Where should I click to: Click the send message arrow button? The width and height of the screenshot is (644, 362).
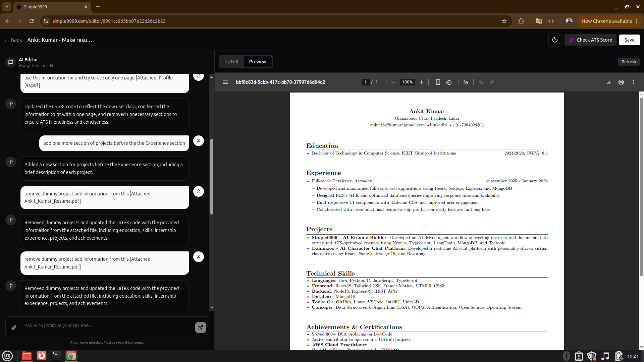[x=201, y=327]
